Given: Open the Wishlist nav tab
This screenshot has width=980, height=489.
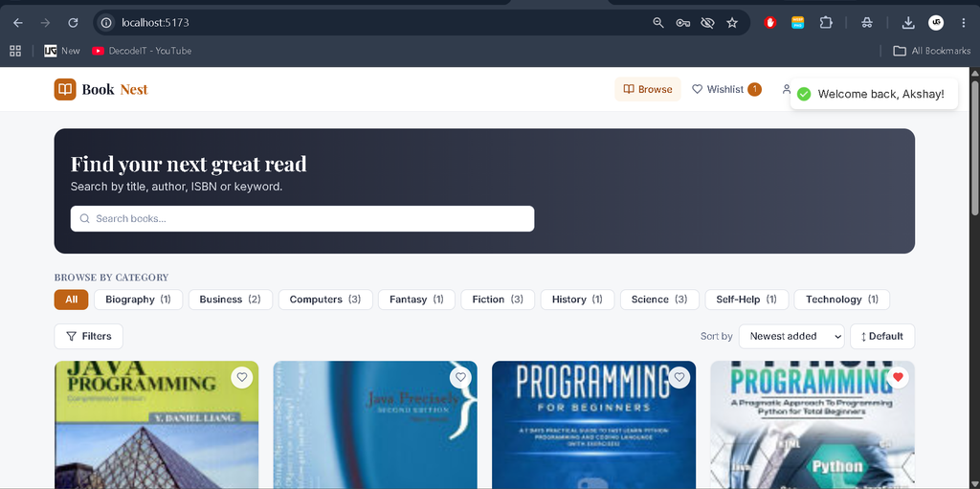Looking at the screenshot, I should point(726,89).
